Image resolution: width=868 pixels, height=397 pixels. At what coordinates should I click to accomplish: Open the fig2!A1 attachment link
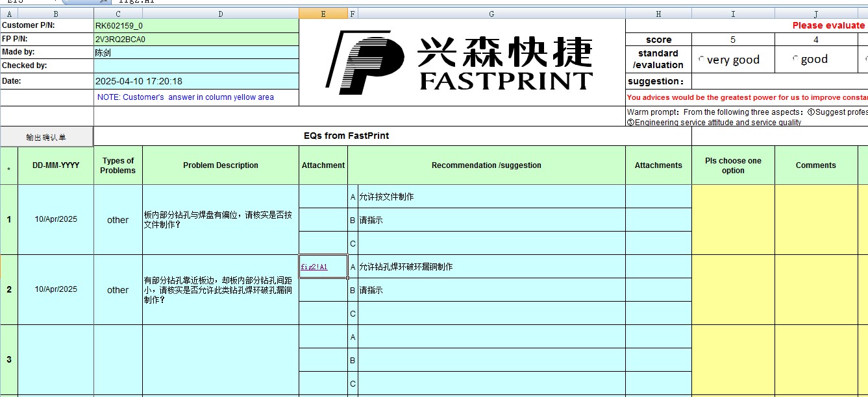[x=314, y=267]
